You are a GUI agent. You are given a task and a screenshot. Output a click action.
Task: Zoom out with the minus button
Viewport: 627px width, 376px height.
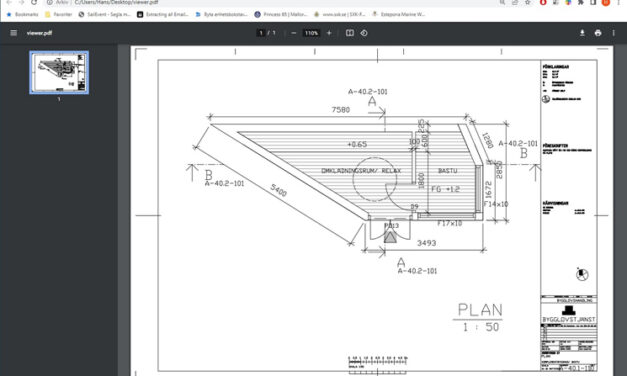294,33
